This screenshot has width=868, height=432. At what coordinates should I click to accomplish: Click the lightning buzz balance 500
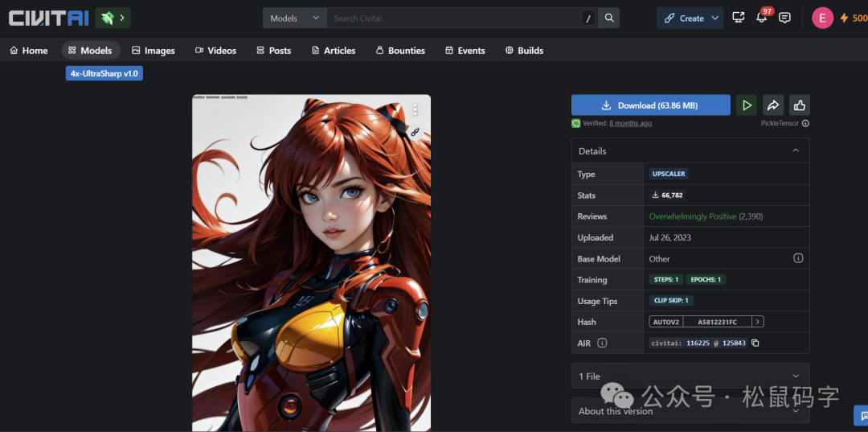click(853, 19)
